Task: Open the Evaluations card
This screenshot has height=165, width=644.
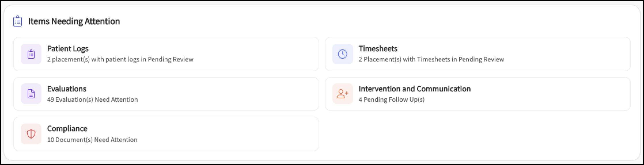Action: (x=166, y=94)
